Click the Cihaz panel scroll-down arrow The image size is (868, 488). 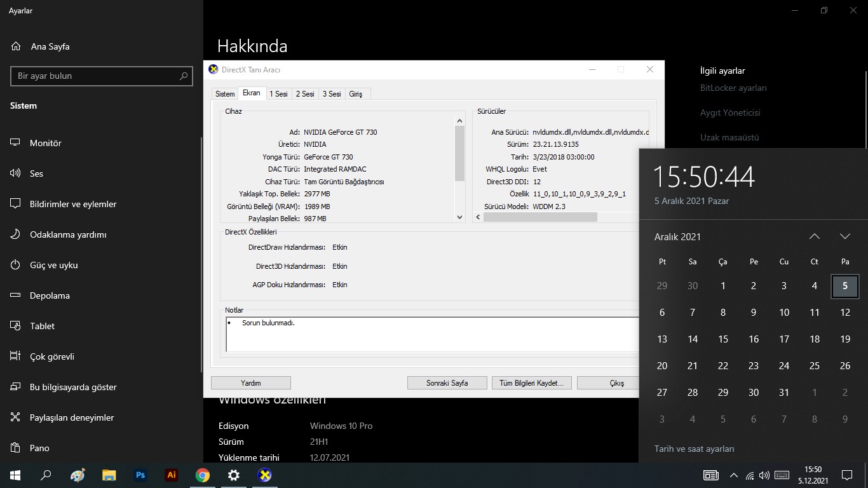coord(460,217)
